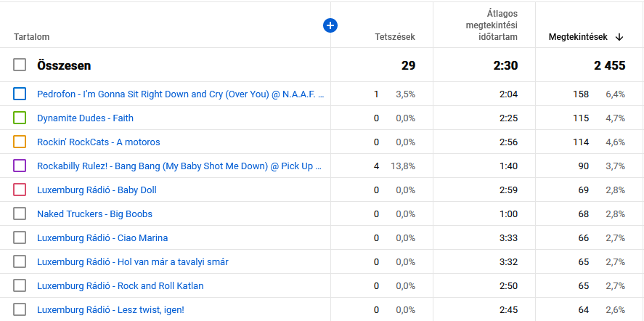
Task: Click the blue plus add-metric icon
Action: pos(330,25)
